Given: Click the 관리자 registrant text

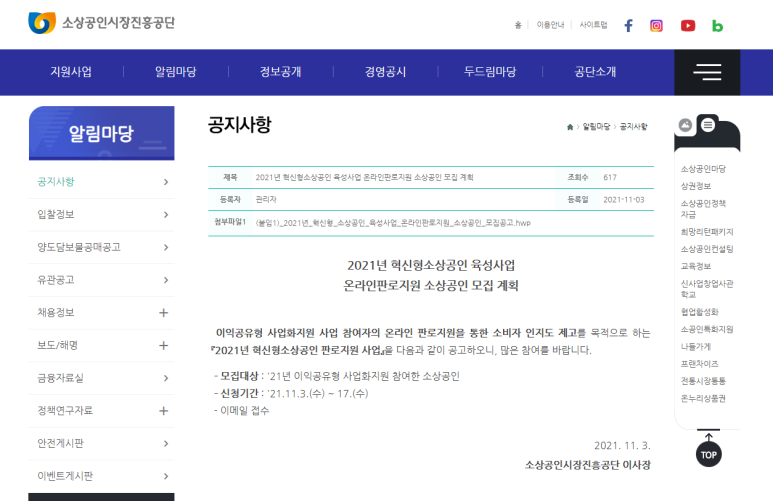Looking at the screenshot, I should (x=266, y=200).
